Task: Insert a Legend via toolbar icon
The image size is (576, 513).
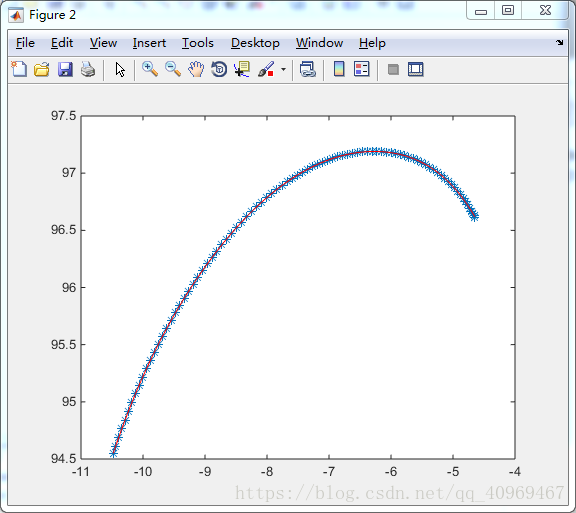Action: pyautogui.click(x=362, y=69)
